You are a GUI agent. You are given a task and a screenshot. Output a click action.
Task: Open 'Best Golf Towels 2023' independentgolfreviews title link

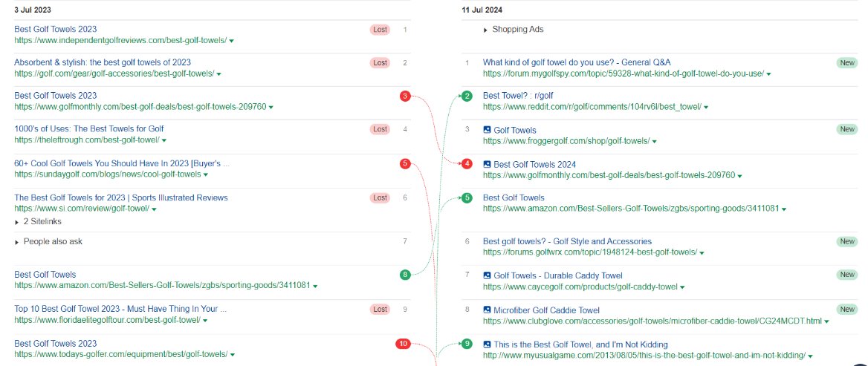click(55, 29)
